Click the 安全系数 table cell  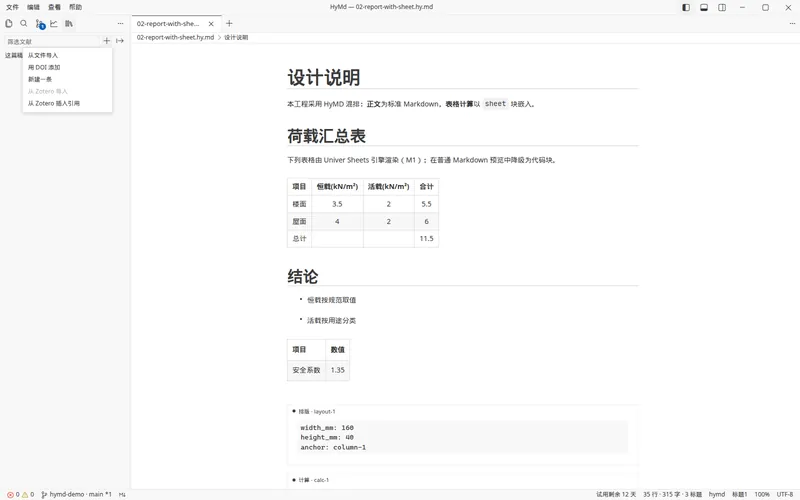click(306, 370)
